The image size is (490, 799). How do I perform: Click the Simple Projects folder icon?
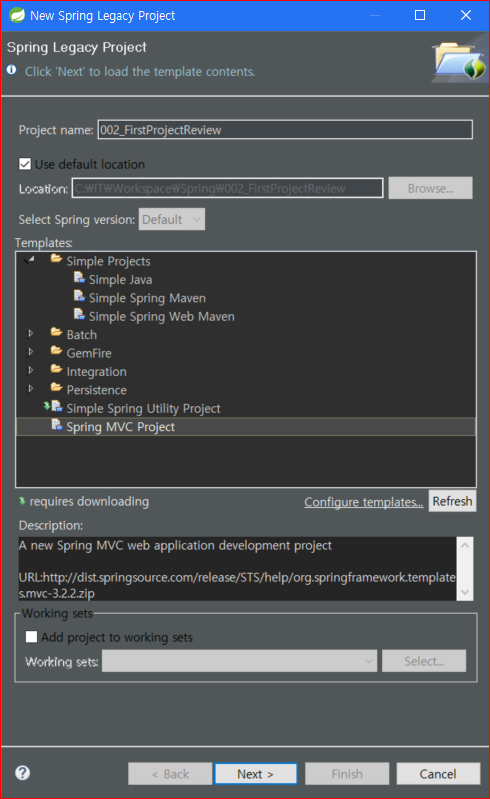(56, 259)
